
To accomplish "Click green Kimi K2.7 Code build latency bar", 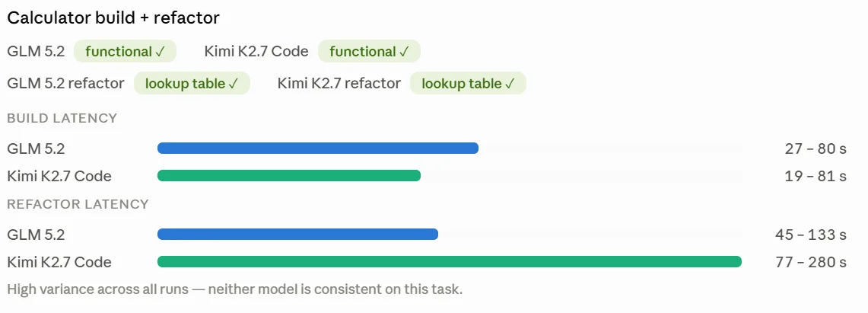I will (x=289, y=176).
